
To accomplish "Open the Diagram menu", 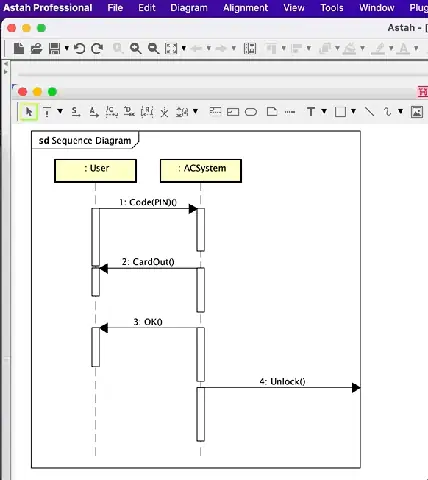I will [189, 8].
